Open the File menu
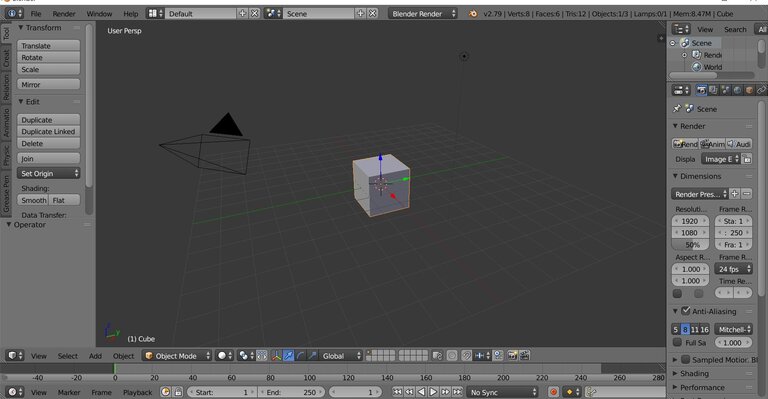Viewport: 768px width, 399px height. pos(36,14)
